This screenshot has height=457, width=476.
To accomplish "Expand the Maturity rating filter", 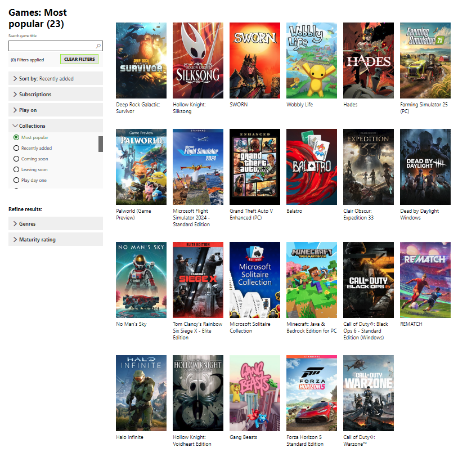I will tap(56, 239).
